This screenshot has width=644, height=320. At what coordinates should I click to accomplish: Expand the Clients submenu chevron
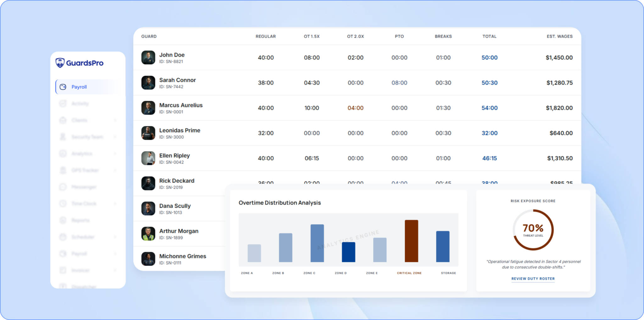click(115, 120)
